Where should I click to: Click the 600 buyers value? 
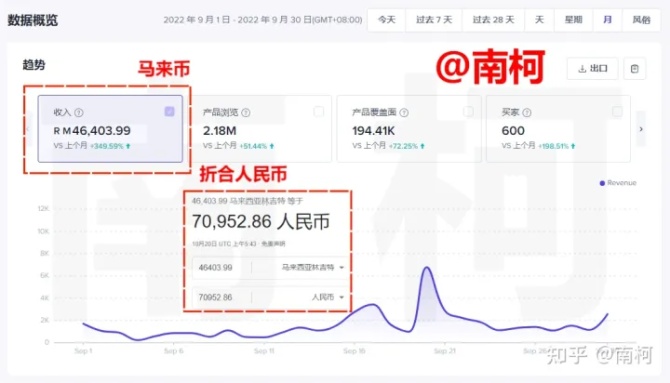click(513, 130)
